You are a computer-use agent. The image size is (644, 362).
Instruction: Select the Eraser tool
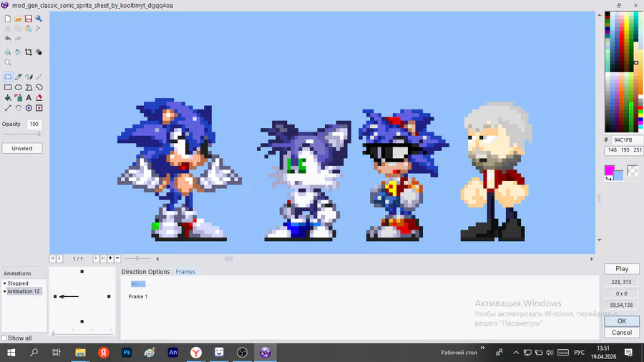pyautogui.click(x=39, y=98)
